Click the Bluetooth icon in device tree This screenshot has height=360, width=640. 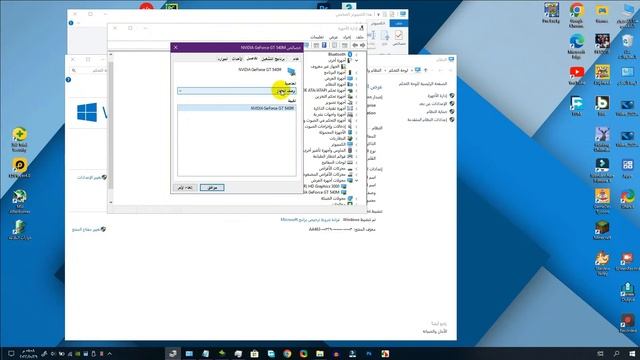click(x=350, y=54)
